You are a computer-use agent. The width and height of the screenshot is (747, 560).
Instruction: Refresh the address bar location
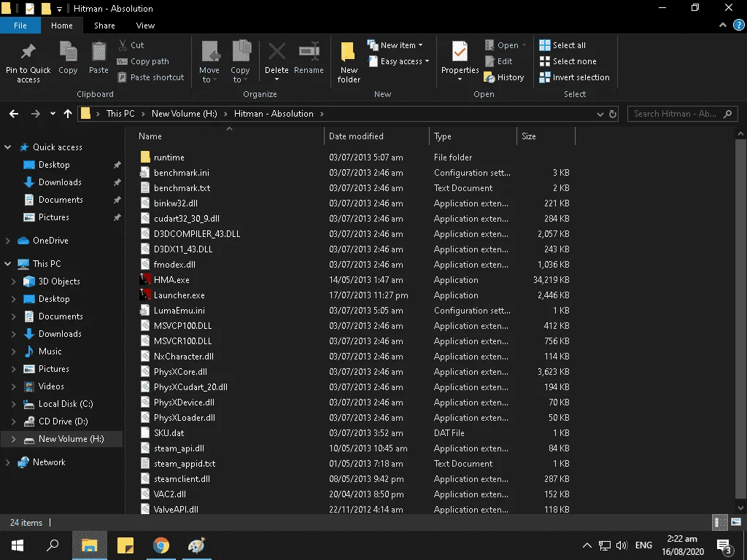coord(613,114)
